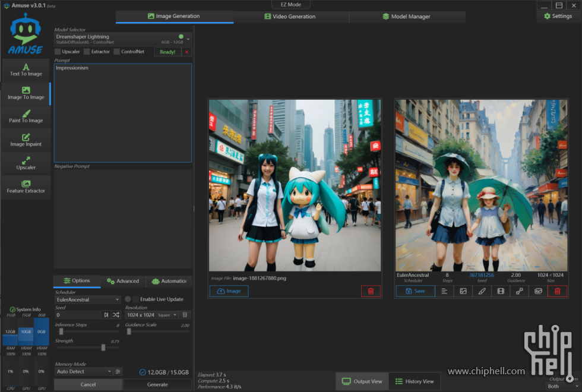This screenshot has height=392, width=582.
Task: Switch to History View
Action: point(415,381)
